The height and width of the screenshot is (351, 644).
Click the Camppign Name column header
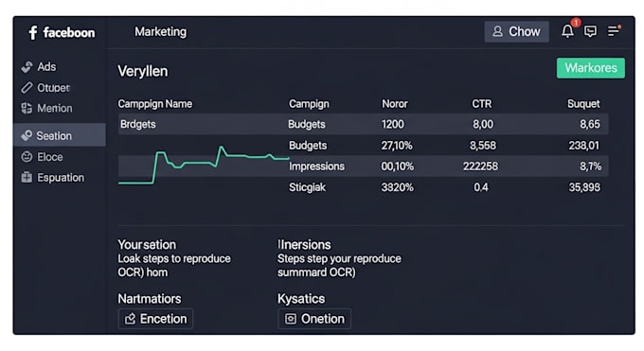tap(154, 104)
